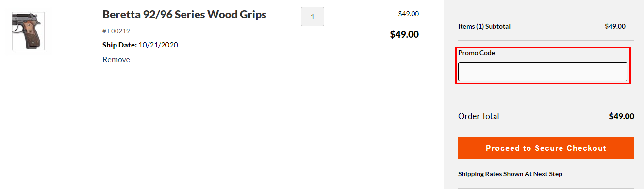
Task: Click the bold Order Total amount
Action: click(x=621, y=116)
